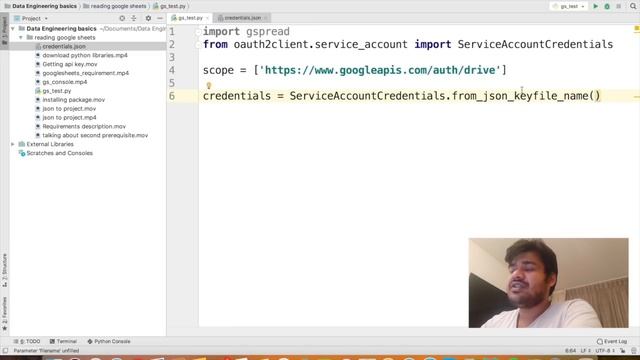The width and height of the screenshot is (640, 360).
Task: Select download python libraries.mp4 file
Action: coord(85,55)
